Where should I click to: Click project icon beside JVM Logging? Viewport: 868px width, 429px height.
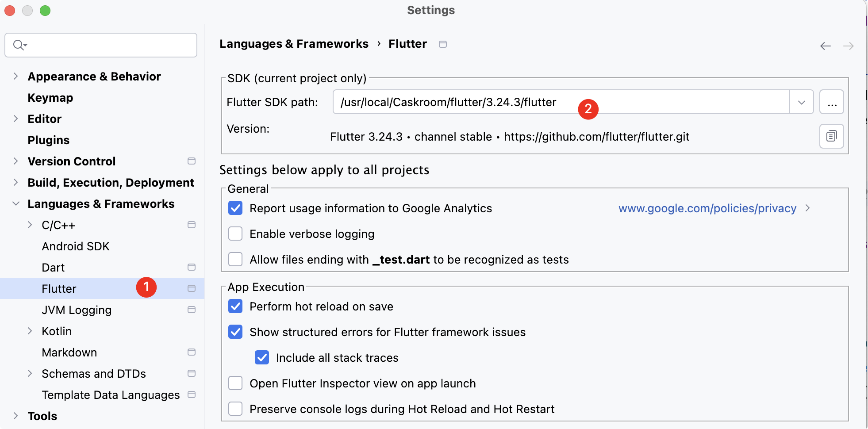click(x=192, y=310)
